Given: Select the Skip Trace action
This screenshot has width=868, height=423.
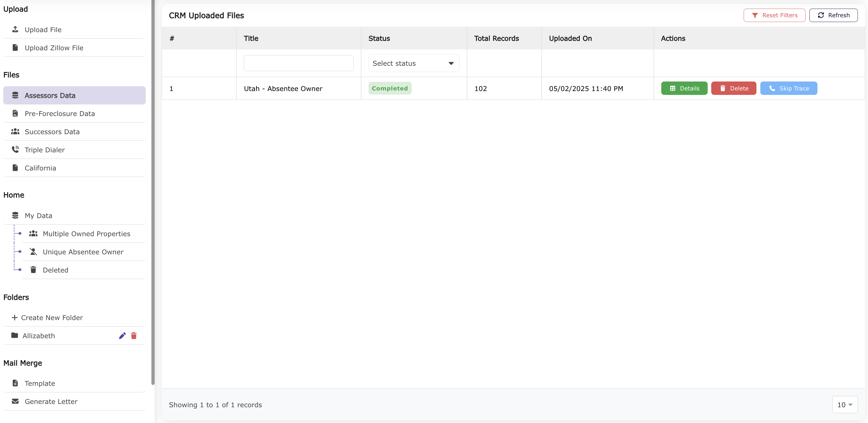Looking at the screenshot, I should point(789,88).
